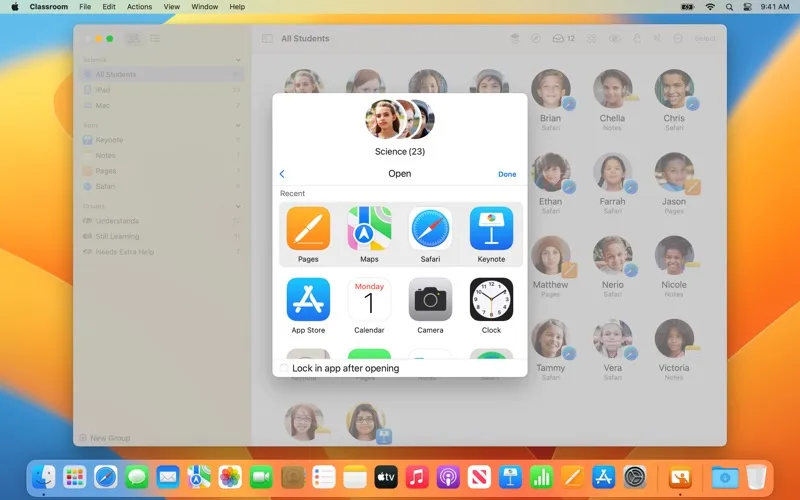This screenshot has height=500, width=800.
Task: Open the ellipsis more options toolbar button
Action: coord(678,38)
